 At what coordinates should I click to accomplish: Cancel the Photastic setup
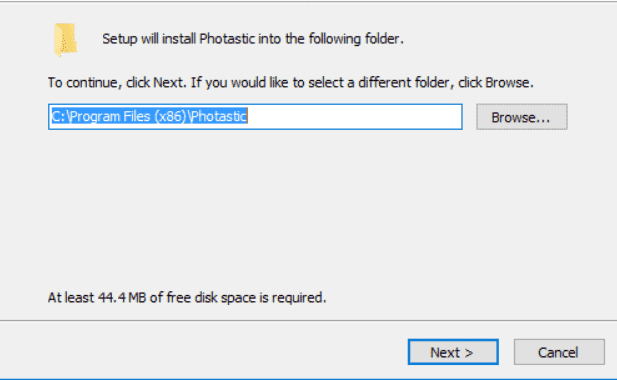tap(559, 352)
